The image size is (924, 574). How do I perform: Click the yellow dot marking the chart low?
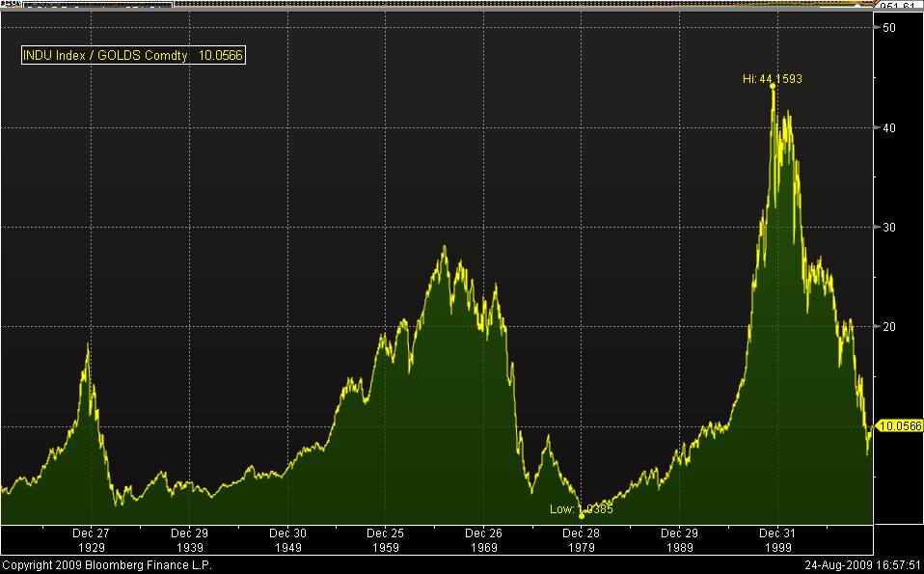(x=582, y=515)
